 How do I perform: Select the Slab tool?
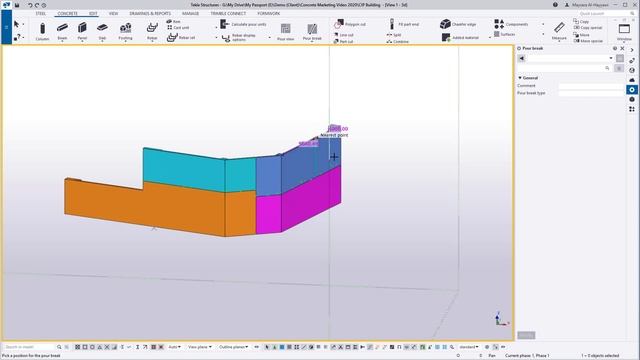[x=102, y=31]
